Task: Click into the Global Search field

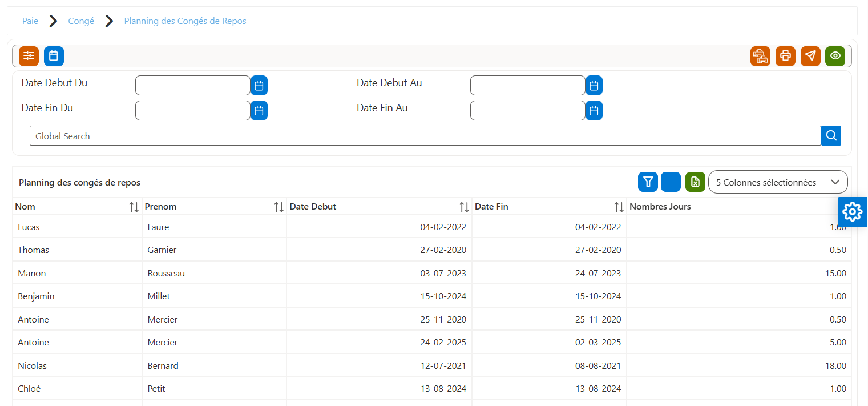Action: 425,136
